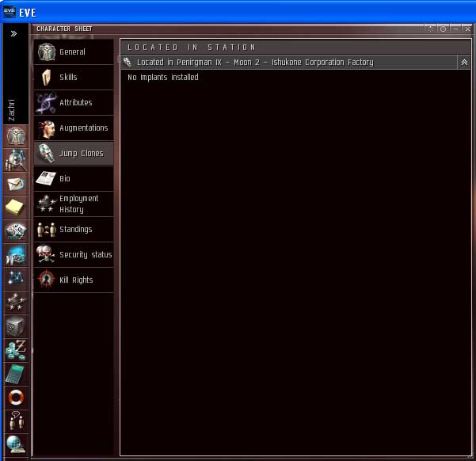The image size is (476, 461).
Task: Open Character Sheet from Neocom sidebar
Action: (x=16, y=136)
